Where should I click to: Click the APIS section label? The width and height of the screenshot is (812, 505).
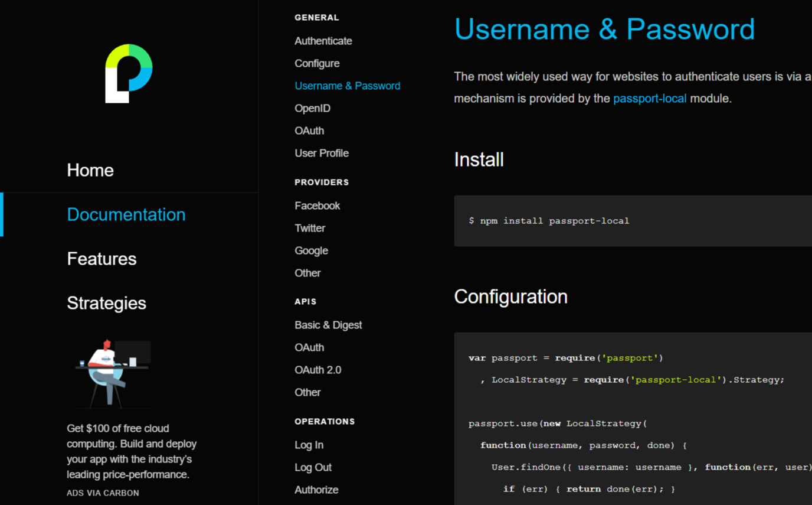(306, 302)
